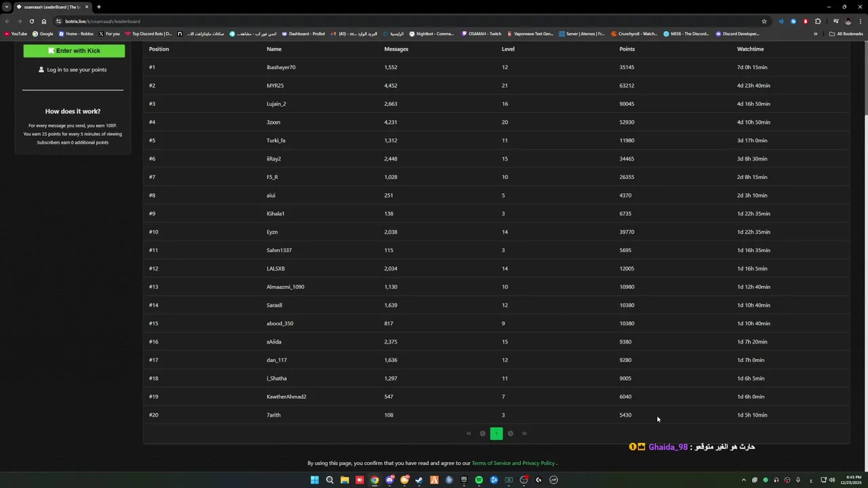
Task: Click the name Turki_fa in row #5
Action: click(275, 140)
